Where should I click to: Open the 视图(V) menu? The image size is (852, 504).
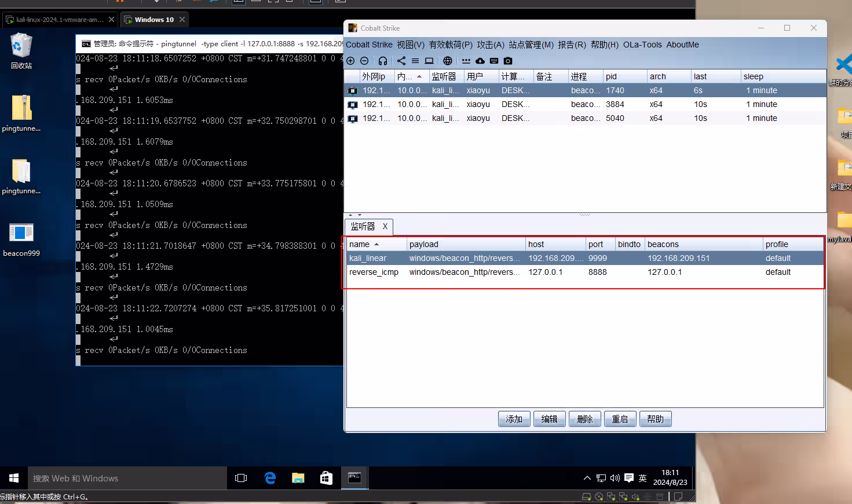pos(411,45)
